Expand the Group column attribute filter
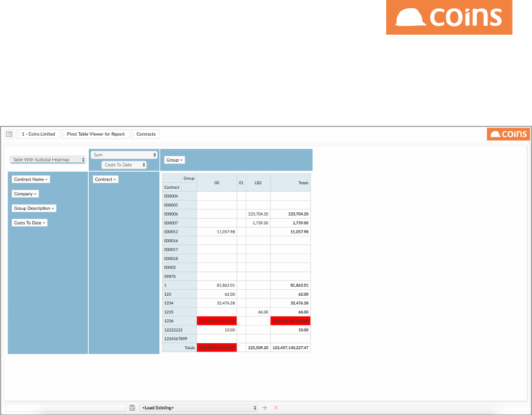532x415 pixels. (175, 160)
